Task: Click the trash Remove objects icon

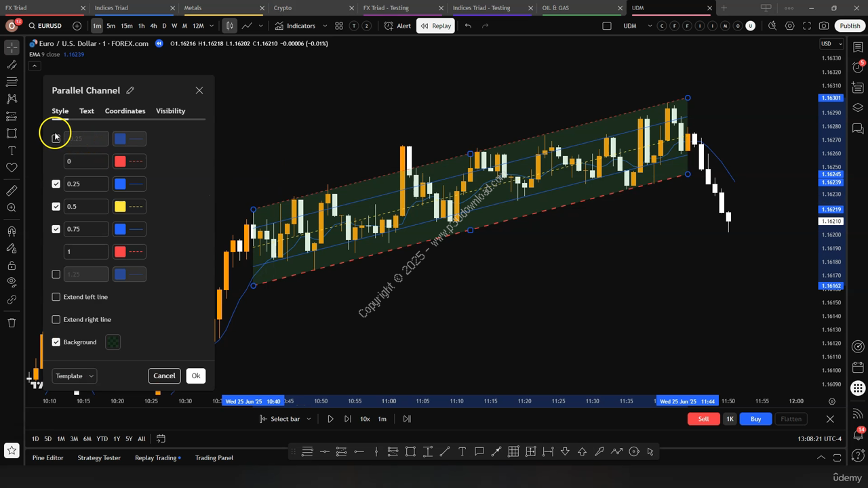Action: [x=12, y=323]
